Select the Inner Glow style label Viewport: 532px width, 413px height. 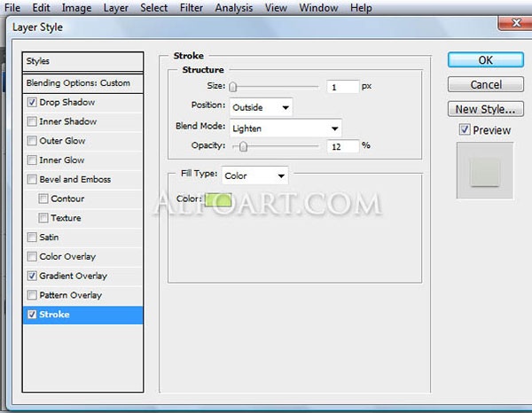[x=62, y=160]
